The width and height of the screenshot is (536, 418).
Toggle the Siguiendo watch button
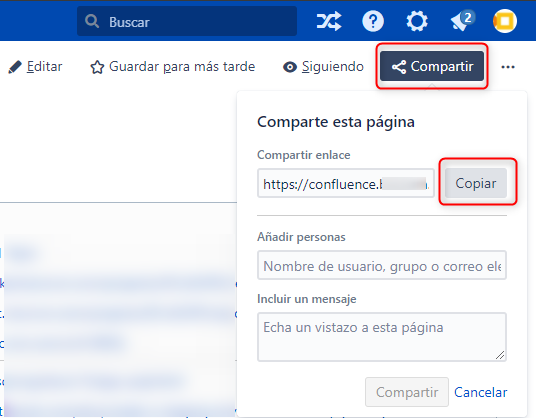[x=323, y=67]
